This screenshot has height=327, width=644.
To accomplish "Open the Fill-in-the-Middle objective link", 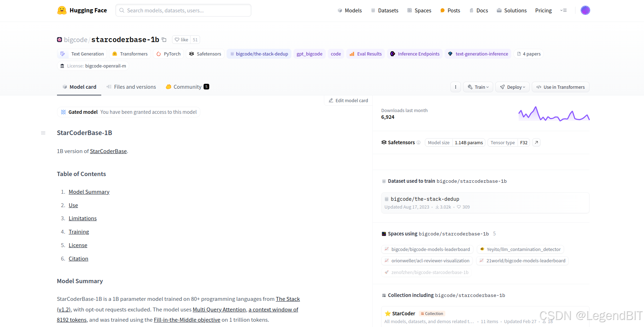I will click(x=187, y=320).
